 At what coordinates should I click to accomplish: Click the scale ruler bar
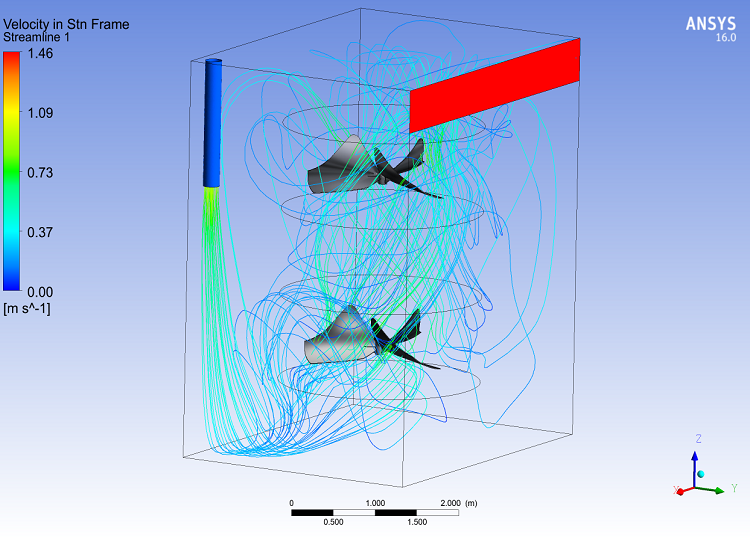point(376,512)
